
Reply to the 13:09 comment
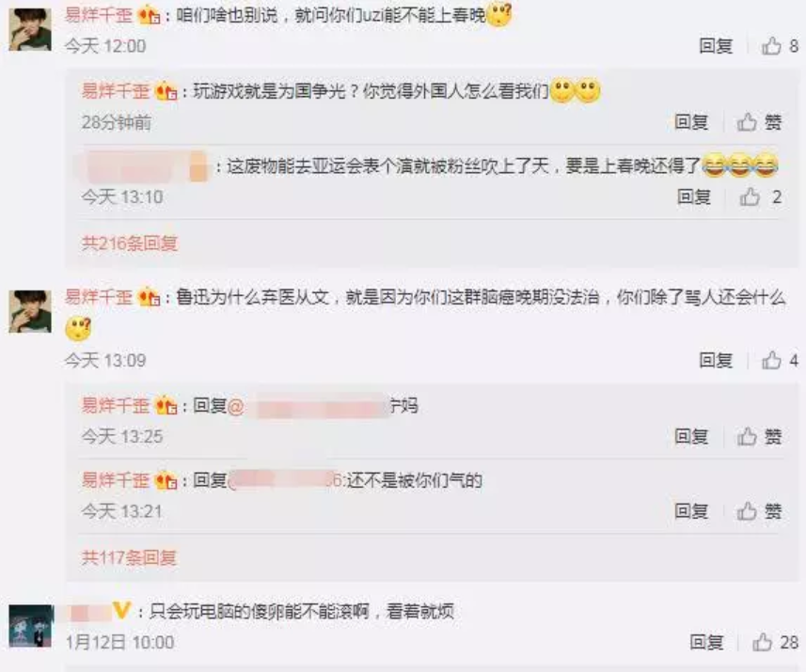point(716,360)
